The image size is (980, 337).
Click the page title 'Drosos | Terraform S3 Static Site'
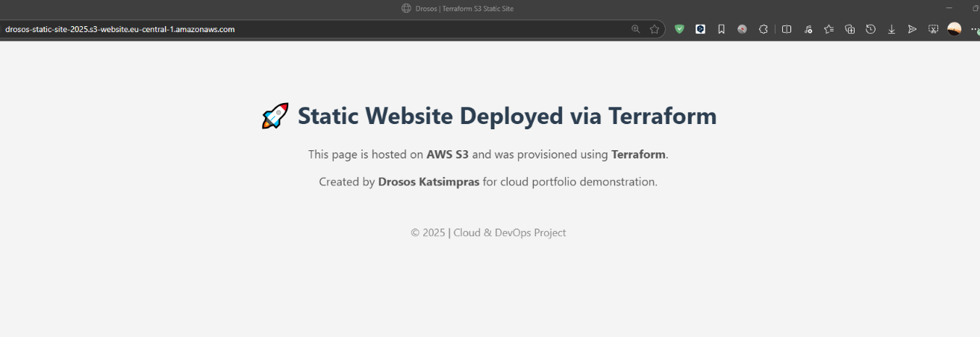464,8
